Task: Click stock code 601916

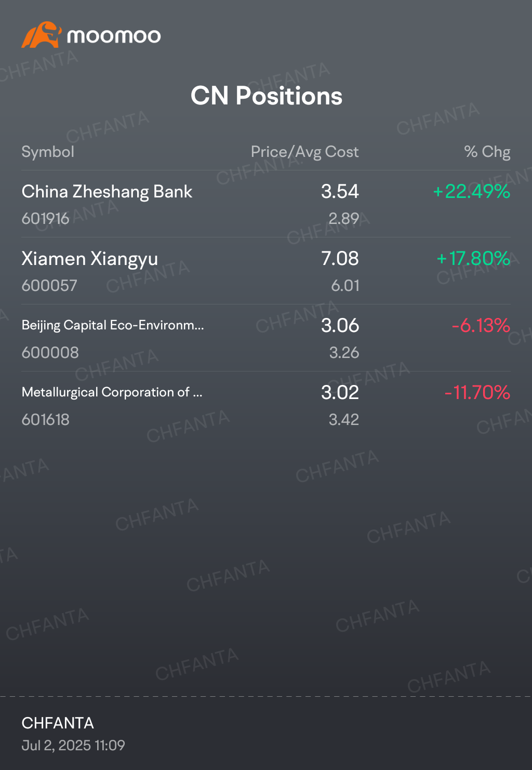Action: pyautogui.click(x=45, y=219)
